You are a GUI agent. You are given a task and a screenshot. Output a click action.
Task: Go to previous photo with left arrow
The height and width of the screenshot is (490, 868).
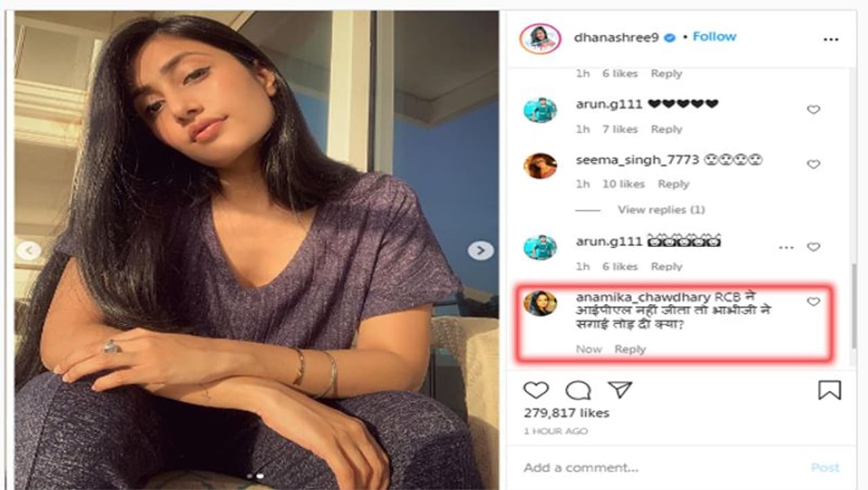click(28, 250)
